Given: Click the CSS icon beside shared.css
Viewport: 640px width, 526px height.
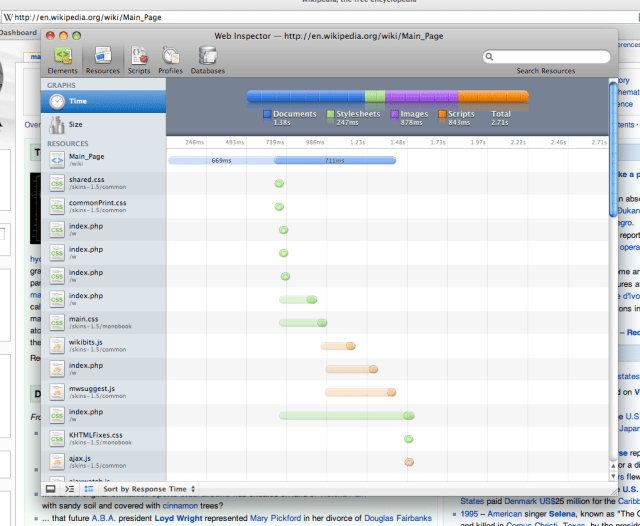Looking at the screenshot, I should click(x=57, y=183).
